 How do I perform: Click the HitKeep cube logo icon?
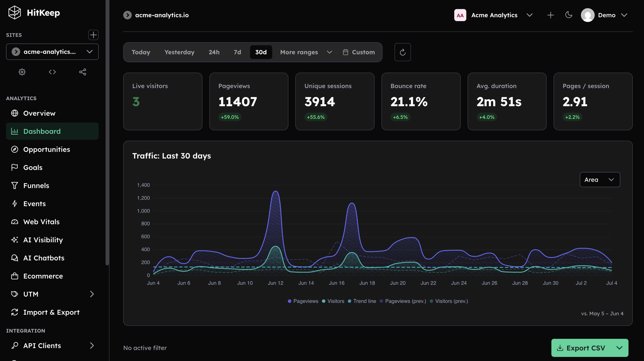(14, 12)
